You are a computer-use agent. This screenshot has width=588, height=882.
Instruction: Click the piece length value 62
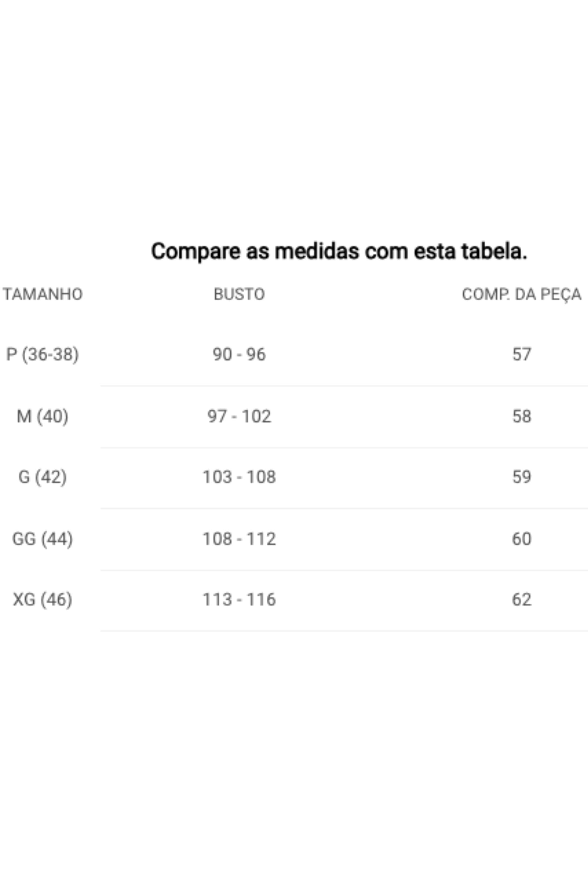(522, 600)
